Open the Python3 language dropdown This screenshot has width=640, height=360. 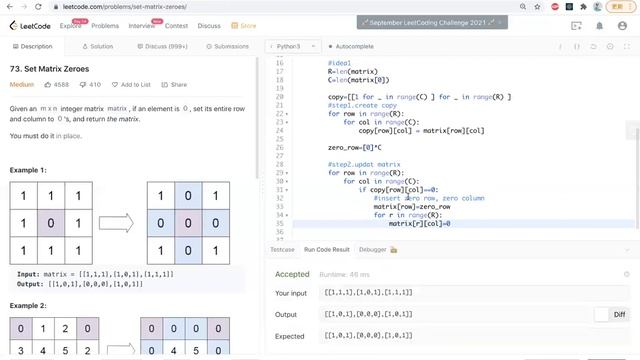point(293,47)
